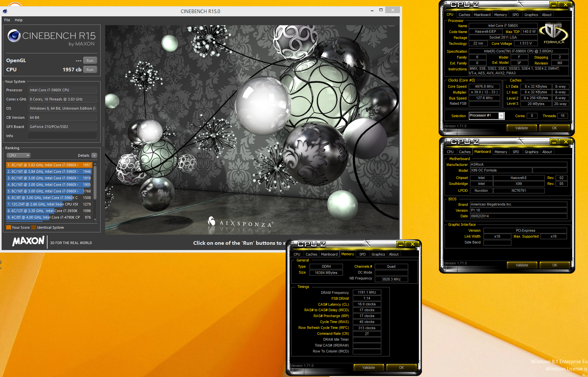Image resolution: width=588 pixels, height=377 pixels.
Task: Click Validate in the CPU-Z Mainboard window
Action: [x=522, y=265]
